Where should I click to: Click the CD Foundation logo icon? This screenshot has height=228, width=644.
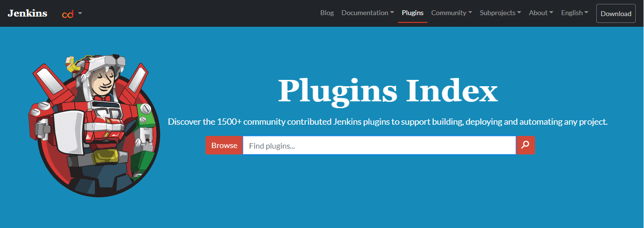click(x=67, y=14)
